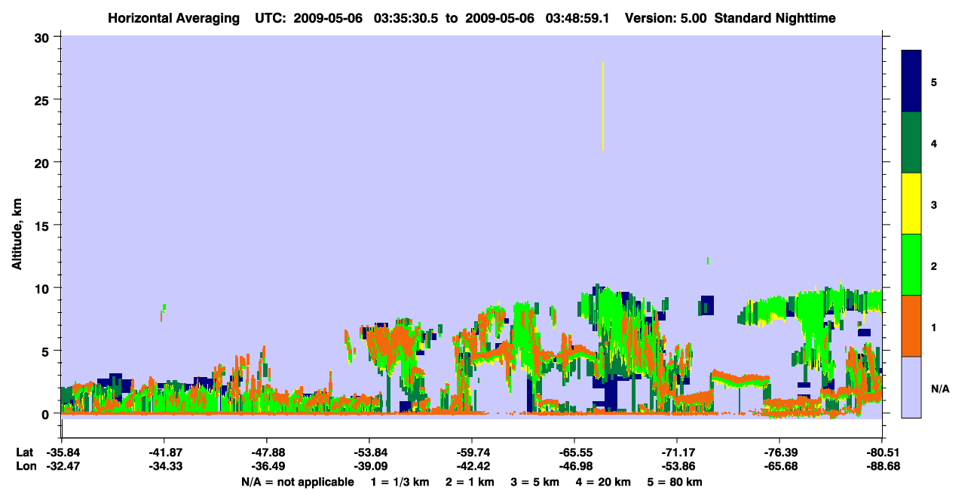Image resolution: width=980 pixels, height=503 pixels.
Task: Click legend text '3 = 5 km'
Action: [x=536, y=482]
